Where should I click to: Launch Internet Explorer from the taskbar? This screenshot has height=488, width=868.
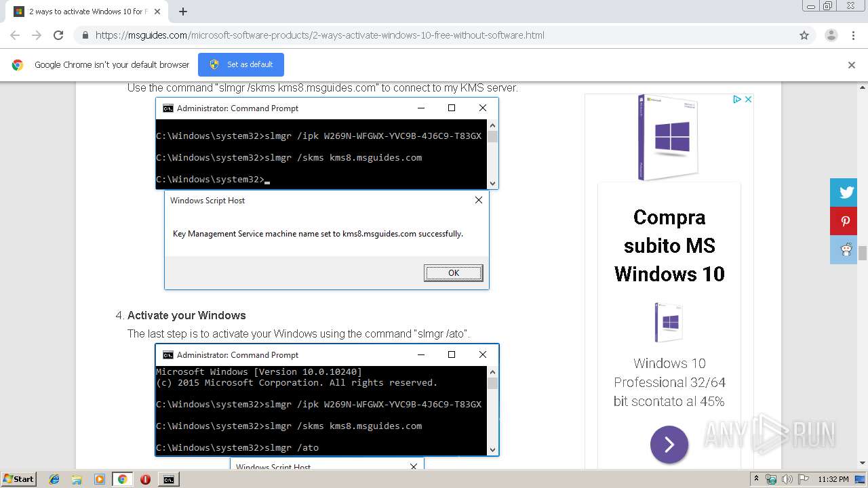pyautogui.click(x=54, y=479)
